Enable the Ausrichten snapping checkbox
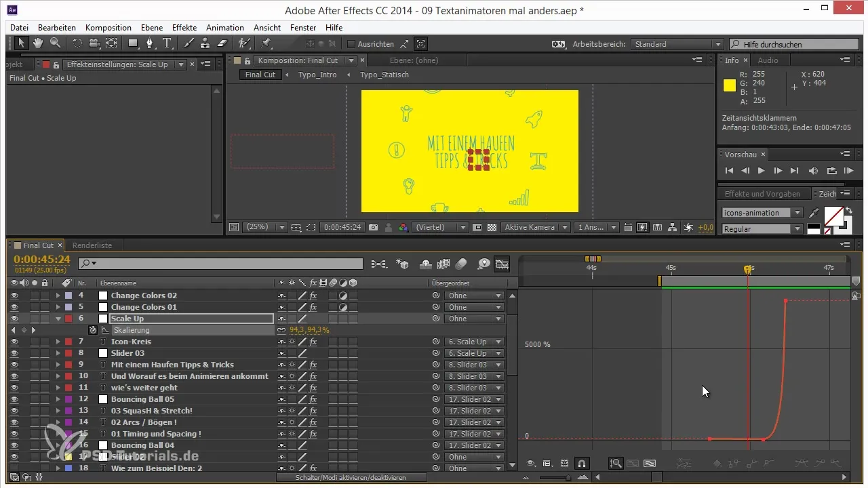The width and height of the screenshot is (868, 488). pos(351,44)
